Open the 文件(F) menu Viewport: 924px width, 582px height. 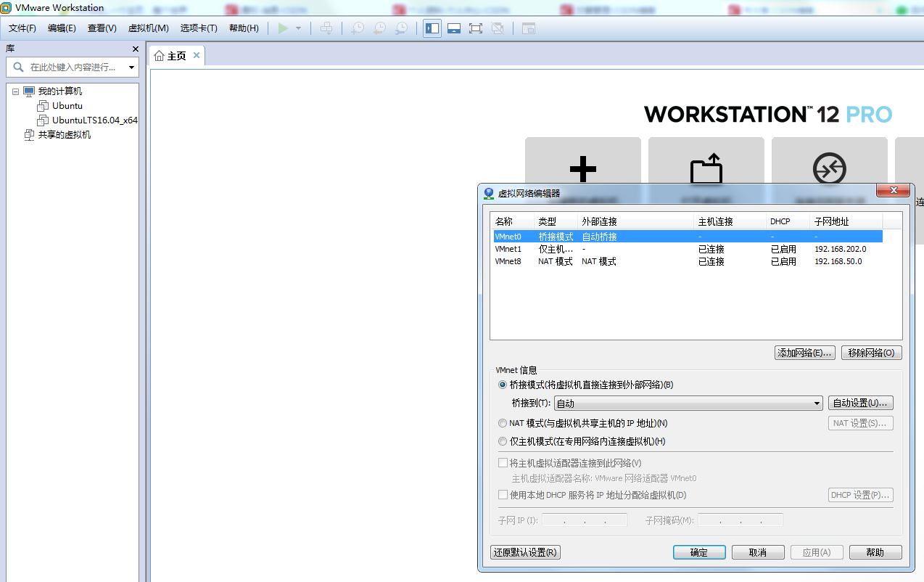click(x=22, y=28)
